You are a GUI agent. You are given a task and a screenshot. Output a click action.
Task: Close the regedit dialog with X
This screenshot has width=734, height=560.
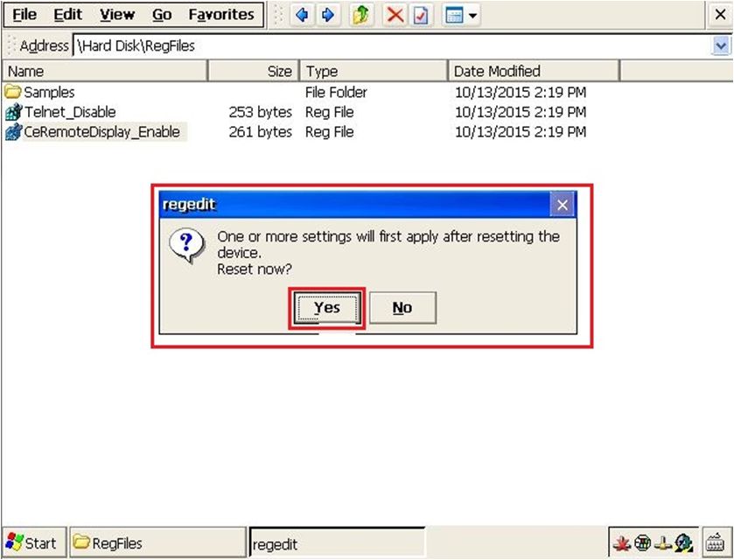pos(563,205)
